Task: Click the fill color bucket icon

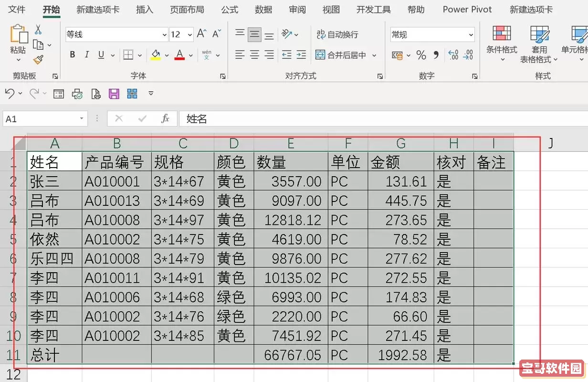Action: [x=156, y=55]
